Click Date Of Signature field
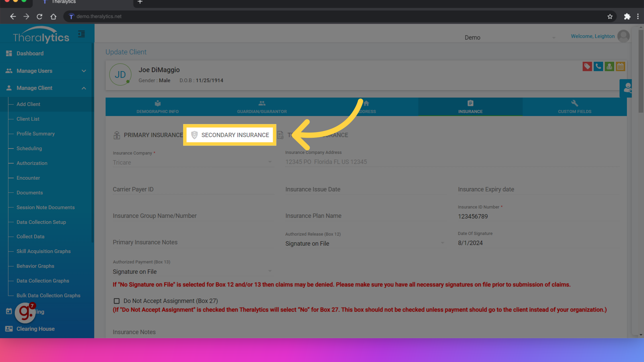644x362 pixels. (538, 243)
